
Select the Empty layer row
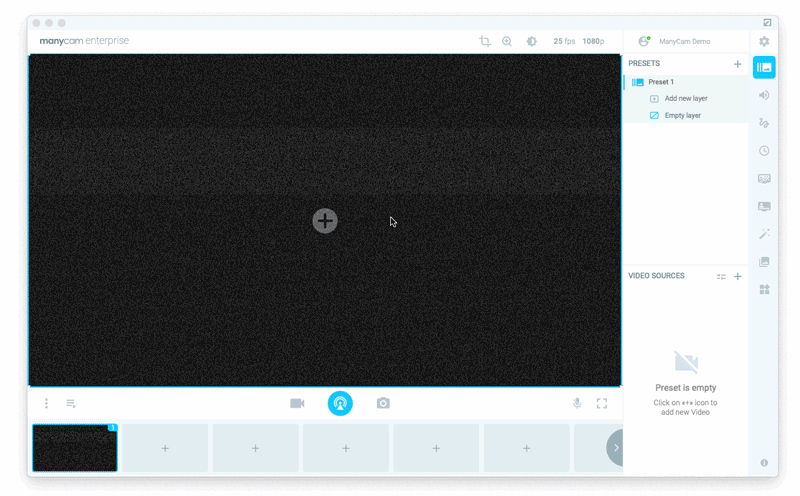(686, 115)
